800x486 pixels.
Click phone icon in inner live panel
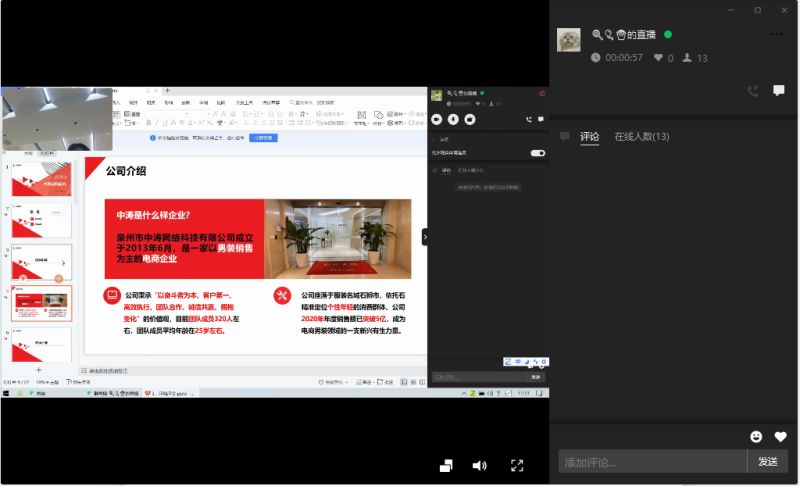coord(529,119)
